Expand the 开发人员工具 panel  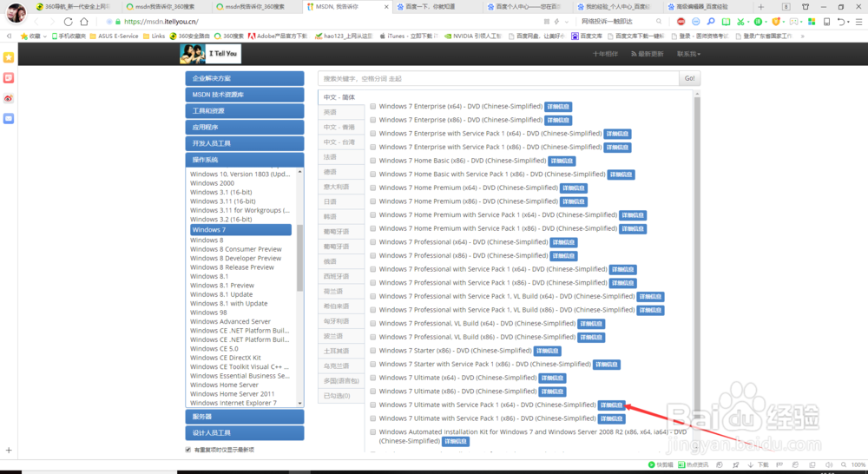245,143
